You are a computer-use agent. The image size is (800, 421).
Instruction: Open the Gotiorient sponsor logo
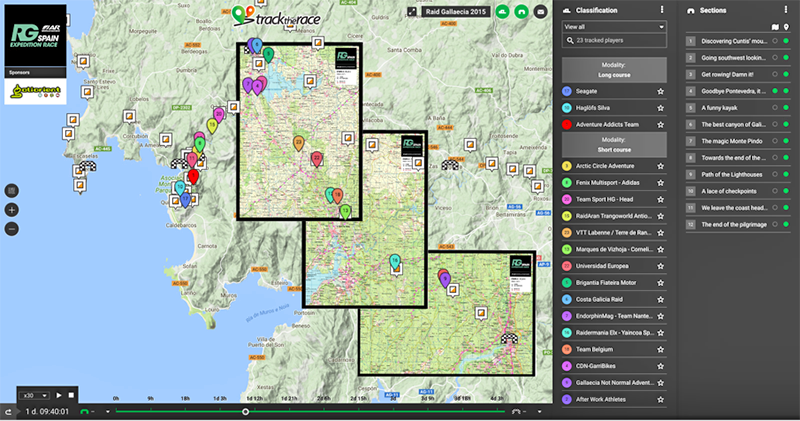(x=35, y=91)
